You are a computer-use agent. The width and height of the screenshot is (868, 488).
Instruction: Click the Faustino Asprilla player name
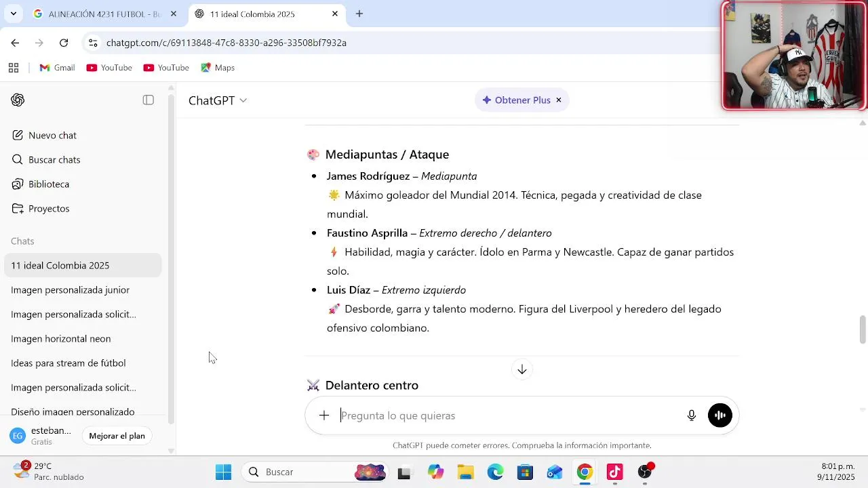[x=367, y=233]
